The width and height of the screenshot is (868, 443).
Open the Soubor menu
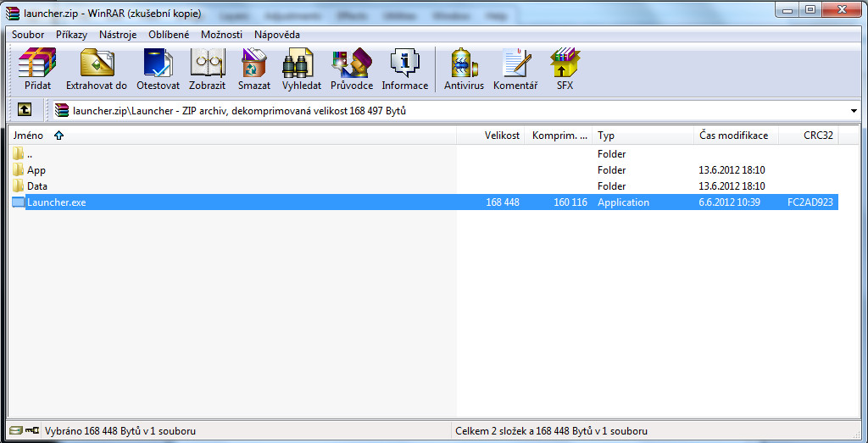pyautogui.click(x=28, y=34)
